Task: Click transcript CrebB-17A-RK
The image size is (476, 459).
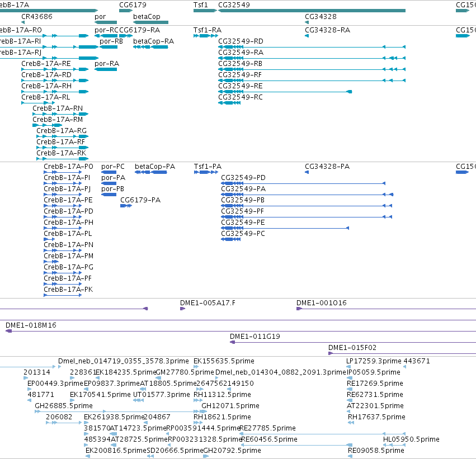Action: point(62,153)
